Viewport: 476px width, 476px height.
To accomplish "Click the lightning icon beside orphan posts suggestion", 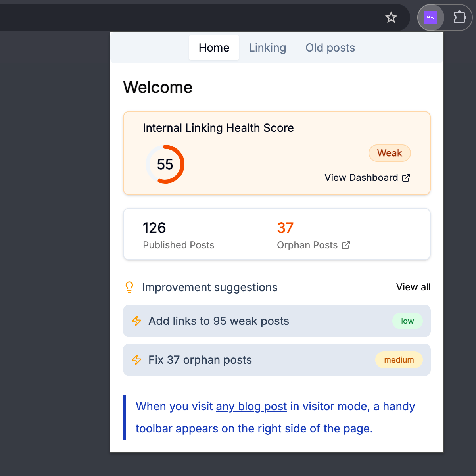I will click(x=136, y=360).
